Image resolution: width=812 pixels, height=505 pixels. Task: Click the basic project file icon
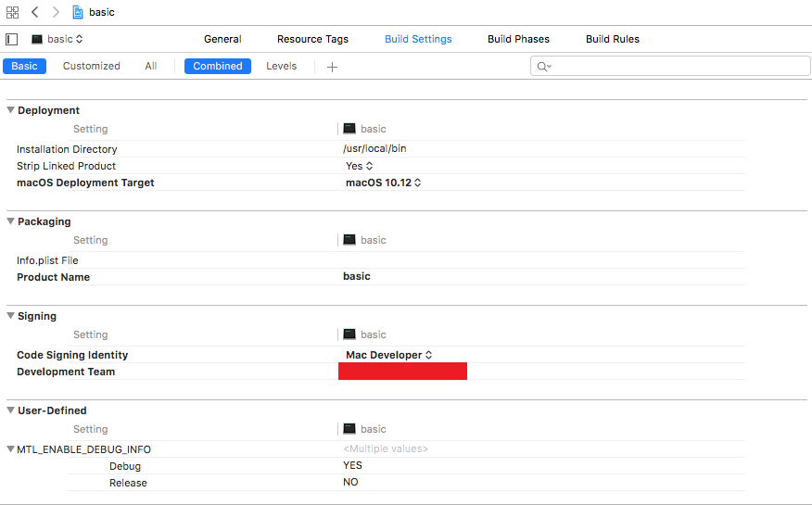[x=78, y=12]
